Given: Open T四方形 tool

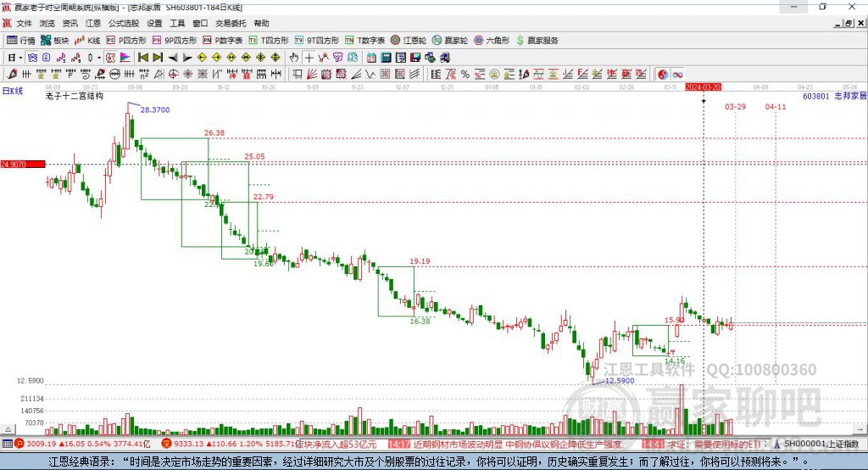Looking at the screenshot, I should pos(269,41).
